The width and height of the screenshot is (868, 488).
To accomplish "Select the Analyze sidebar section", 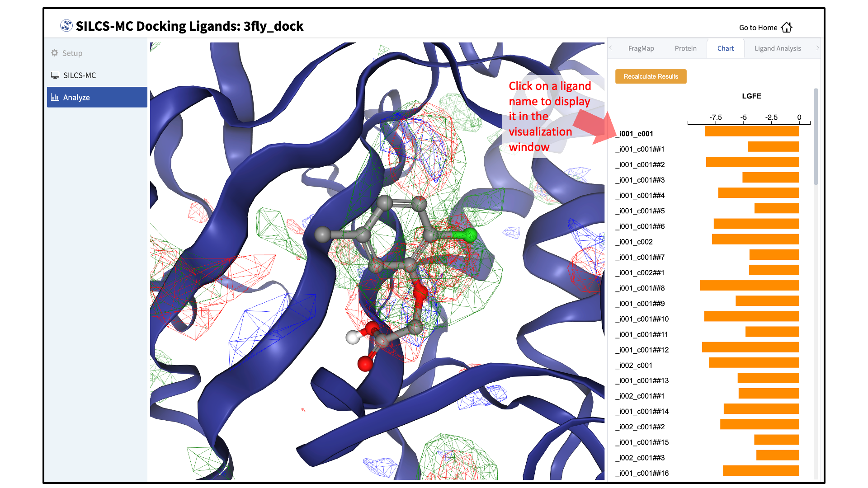I will [97, 97].
